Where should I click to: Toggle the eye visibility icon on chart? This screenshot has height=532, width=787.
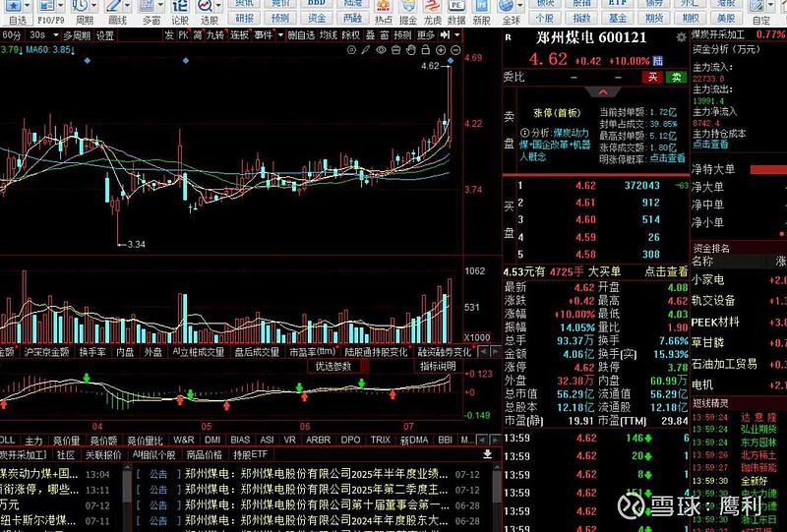pyautogui.click(x=381, y=50)
